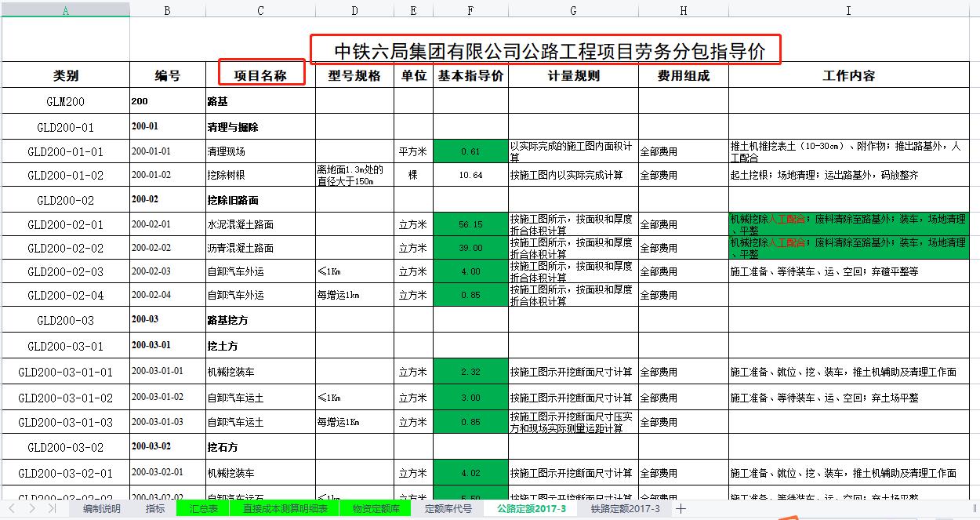Click the next-sheet navigation arrow
Viewport: 980px width, 520px height.
click(x=32, y=508)
